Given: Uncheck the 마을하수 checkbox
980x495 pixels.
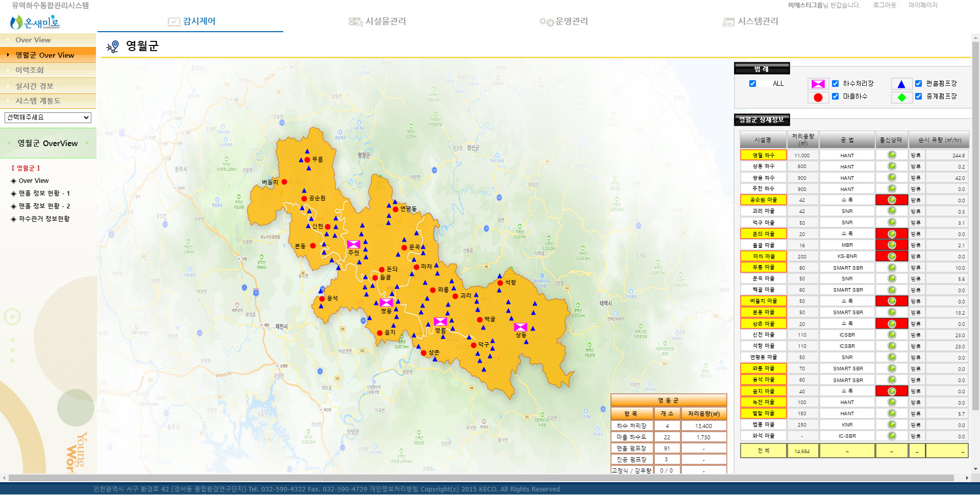Looking at the screenshot, I should [x=835, y=96].
